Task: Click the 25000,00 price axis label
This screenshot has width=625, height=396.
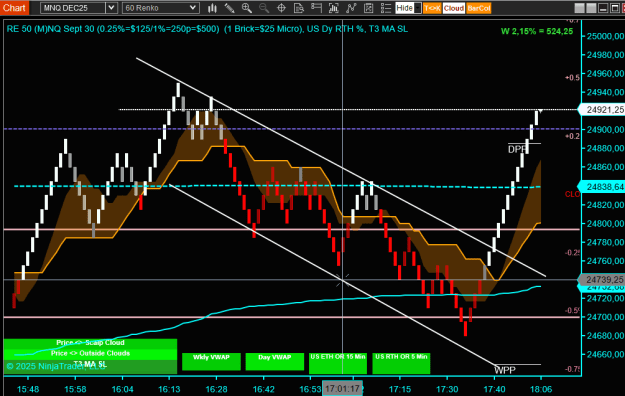Action: pos(605,36)
